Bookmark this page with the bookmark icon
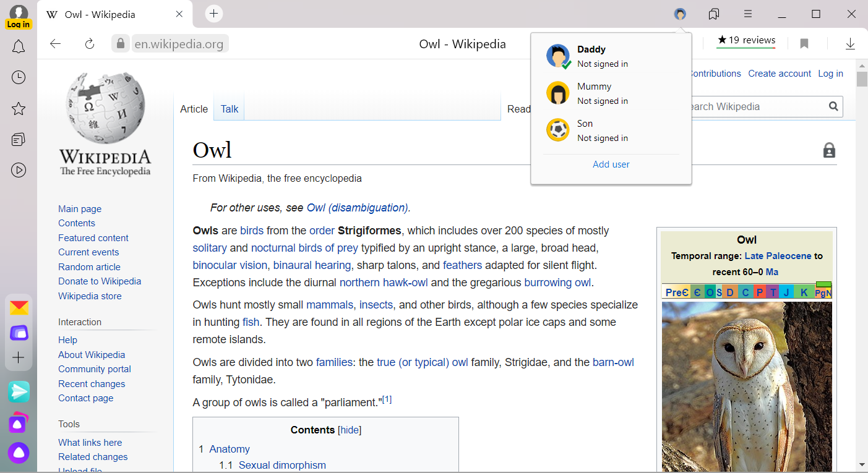This screenshot has width=868, height=473. coord(804,43)
